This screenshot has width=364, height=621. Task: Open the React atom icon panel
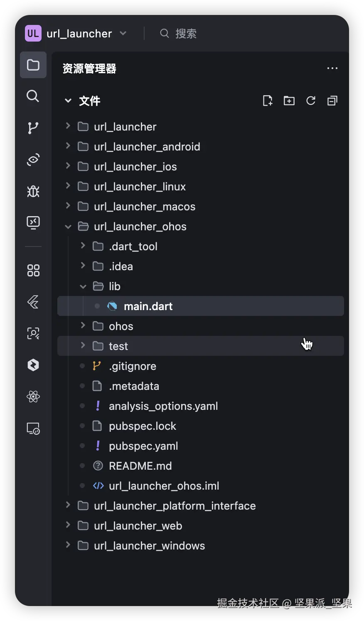point(33,397)
